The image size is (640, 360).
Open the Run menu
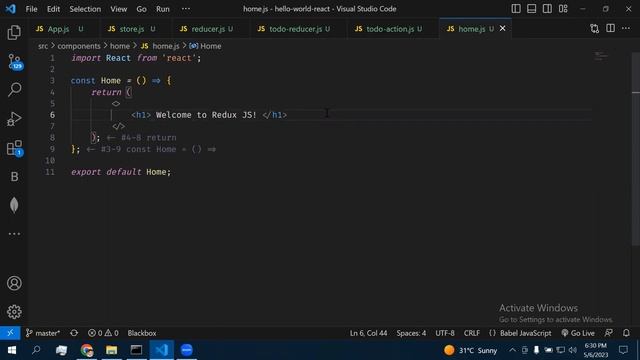pos(163,9)
